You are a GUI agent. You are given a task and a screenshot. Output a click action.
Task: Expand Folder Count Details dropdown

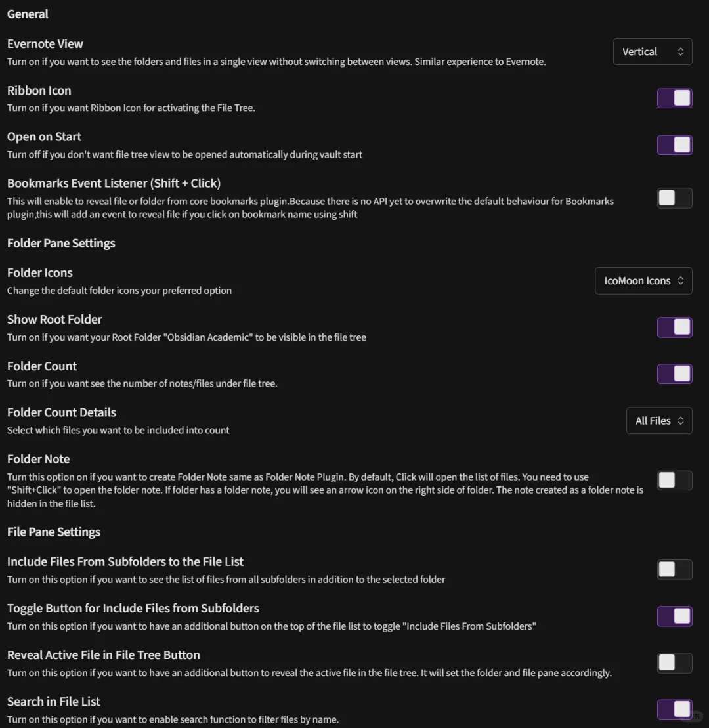tap(658, 421)
